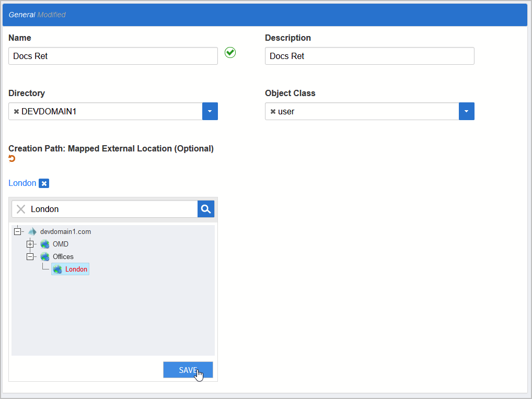Select the London tree item
This screenshot has height=399, width=532.
[x=76, y=269]
